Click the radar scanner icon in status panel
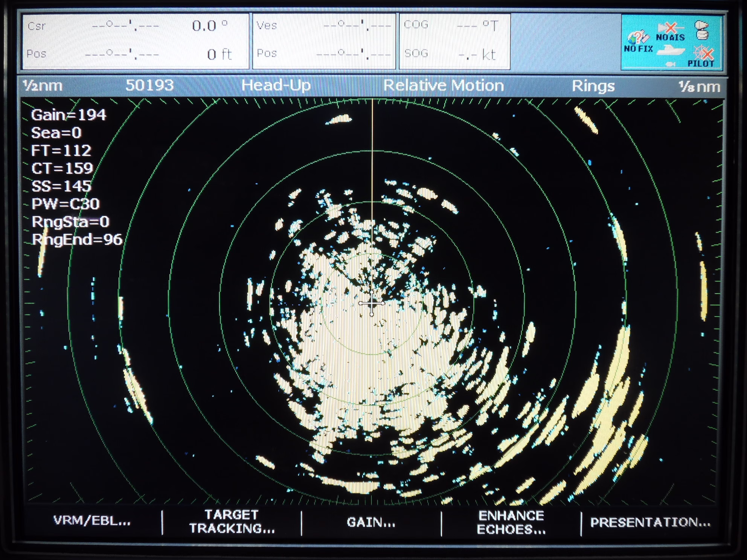The image size is (747, 560). coord(701,30)
